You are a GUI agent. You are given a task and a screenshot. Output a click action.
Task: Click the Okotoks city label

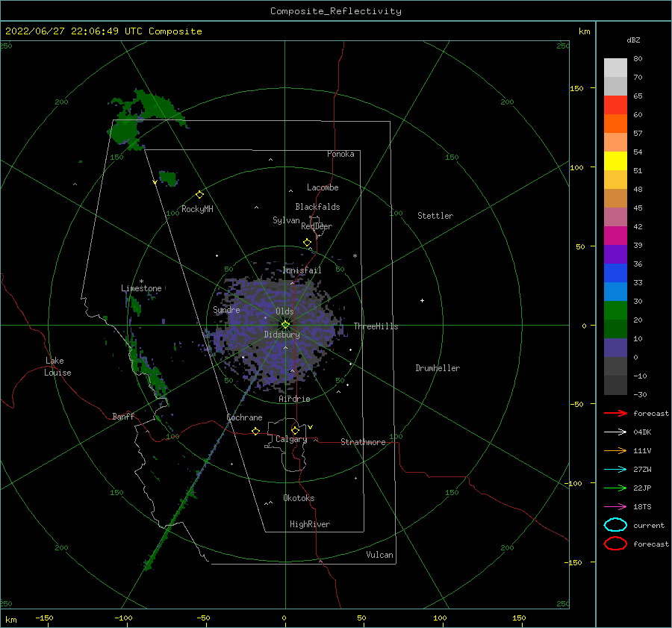click(299, 498)
